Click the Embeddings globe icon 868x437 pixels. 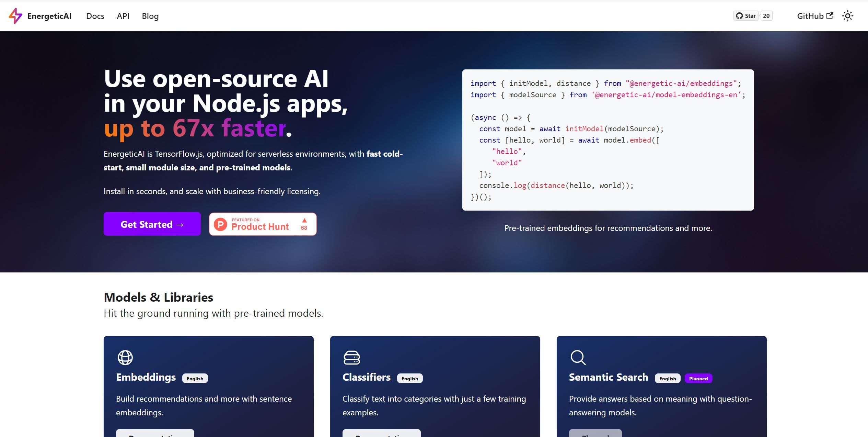click(125, 357)
